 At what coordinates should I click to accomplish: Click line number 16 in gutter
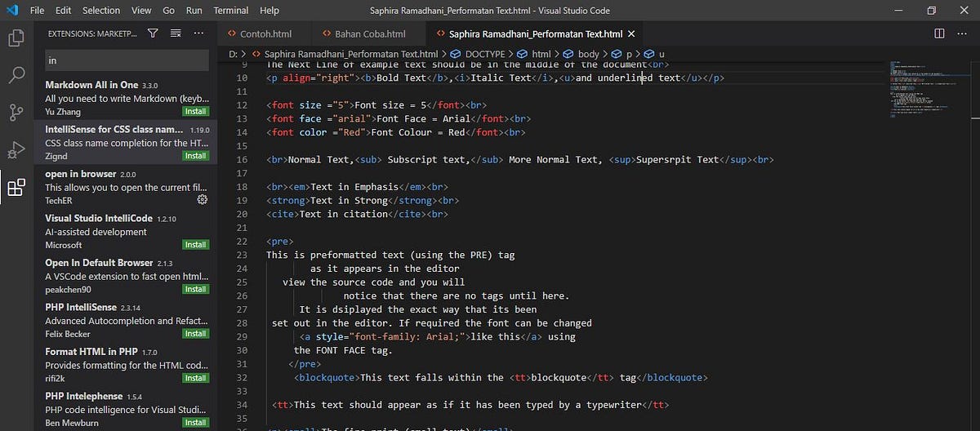241,159
